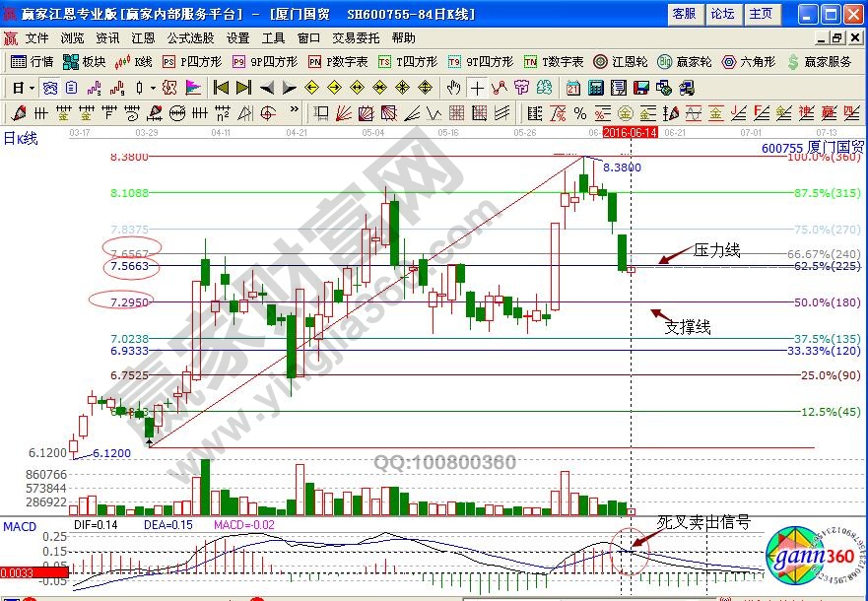
Task: Expand the 日 period dropdown arrow
Action: 32,87
